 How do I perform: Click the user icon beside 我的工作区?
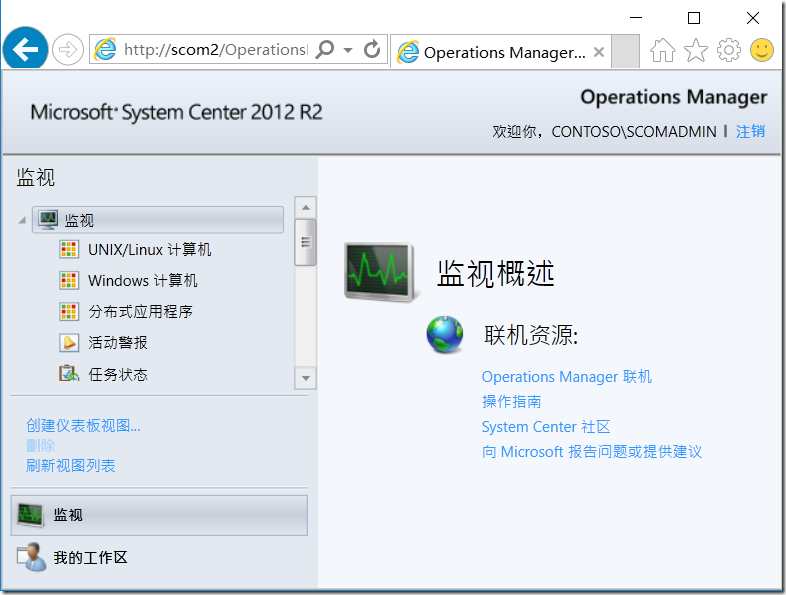click(32, 557)
